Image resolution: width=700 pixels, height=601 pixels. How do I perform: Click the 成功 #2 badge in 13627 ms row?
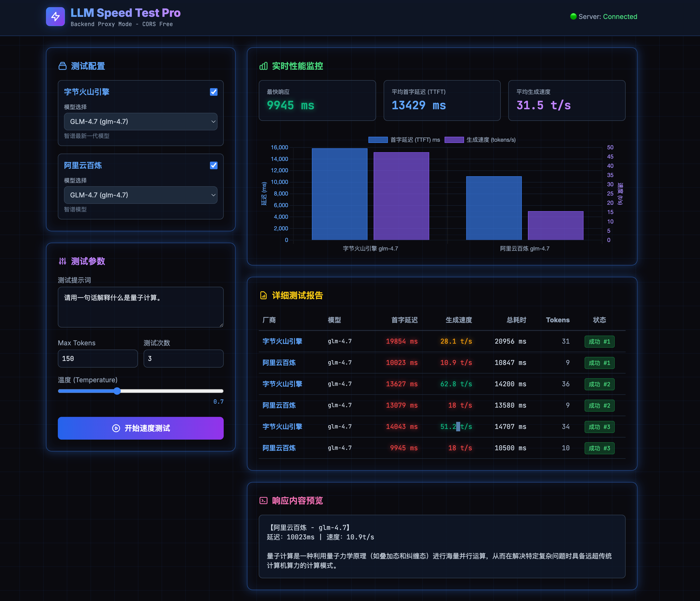click(x=599, y=384)
